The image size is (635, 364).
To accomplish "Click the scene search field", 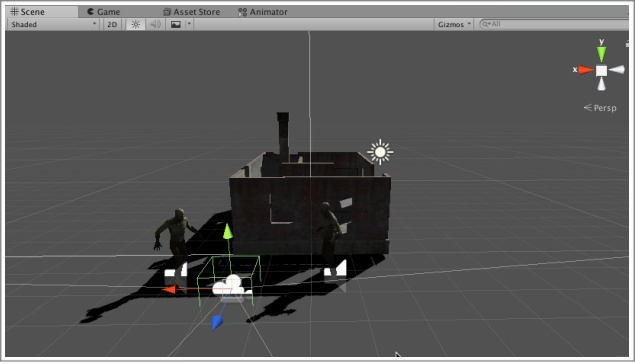I will [x=553, y=24].
